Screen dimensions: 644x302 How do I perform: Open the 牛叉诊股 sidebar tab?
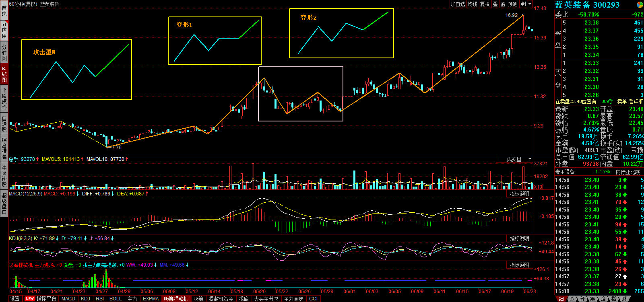4,176
